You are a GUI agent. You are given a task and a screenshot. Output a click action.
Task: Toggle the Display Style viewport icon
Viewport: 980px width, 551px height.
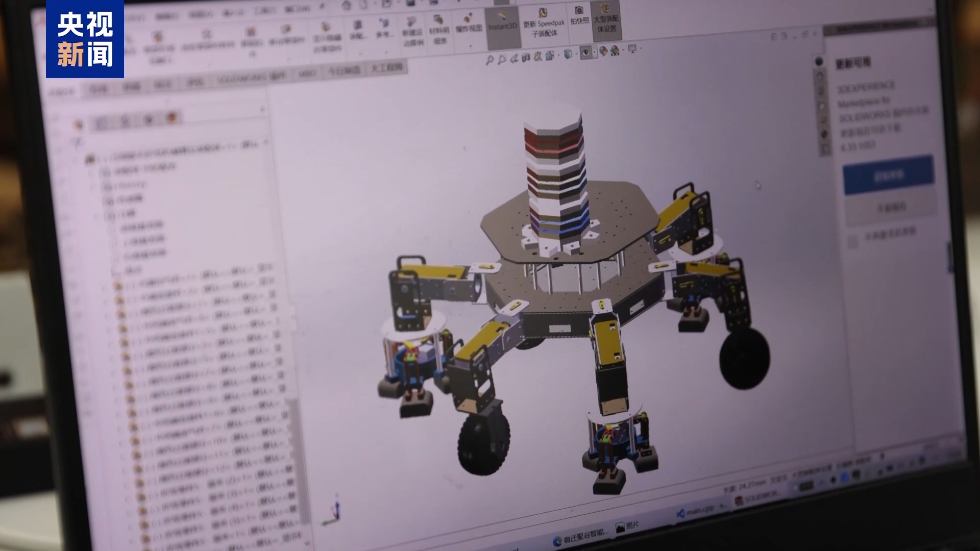click(568, 54)
